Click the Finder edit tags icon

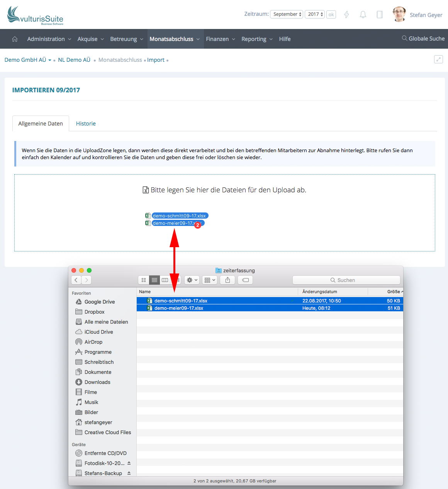(245, 280)
